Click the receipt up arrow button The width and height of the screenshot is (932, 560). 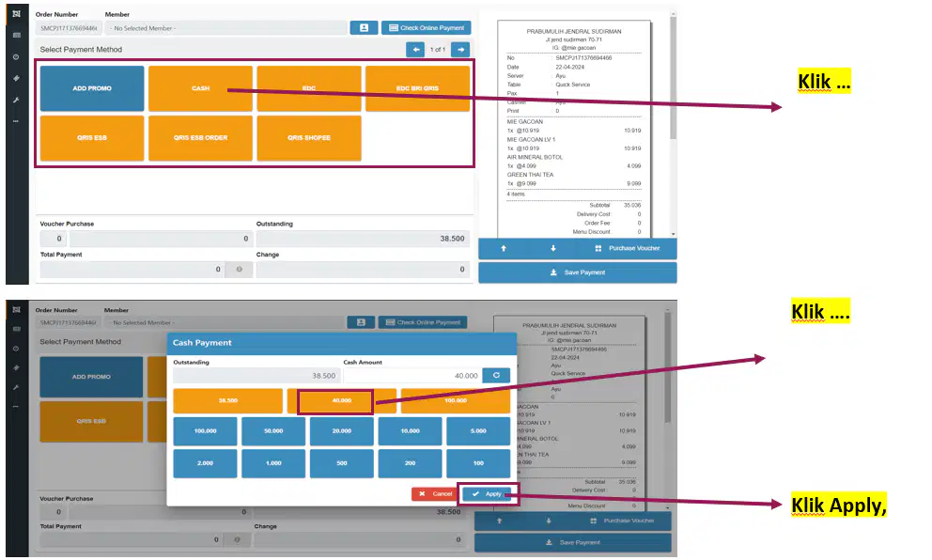pyautogui.click(x=504, y=248)
